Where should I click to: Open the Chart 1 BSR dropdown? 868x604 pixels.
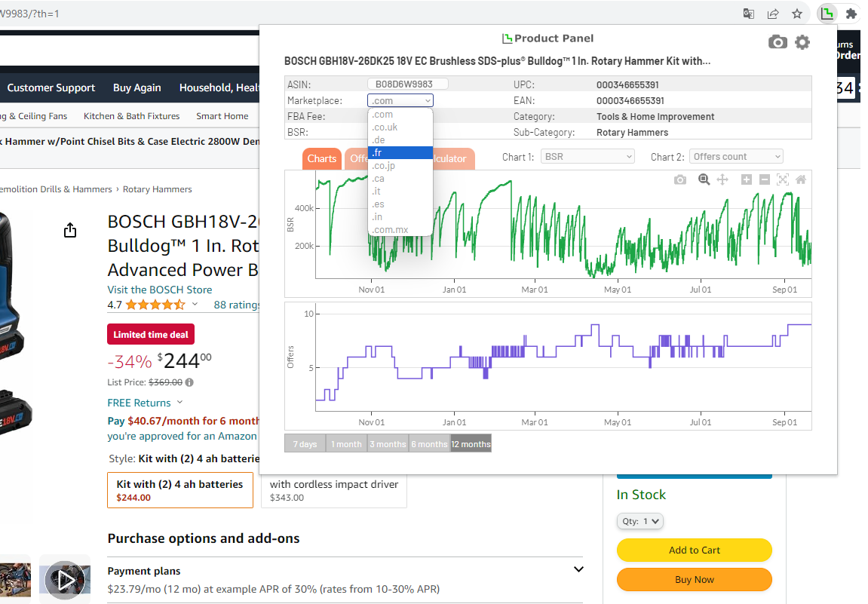pos(587,157)
